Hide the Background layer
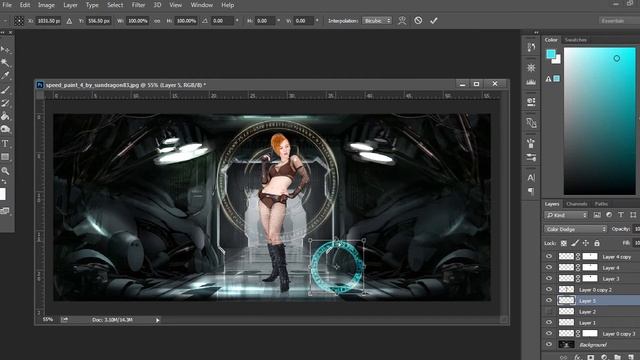 point(549,344)
